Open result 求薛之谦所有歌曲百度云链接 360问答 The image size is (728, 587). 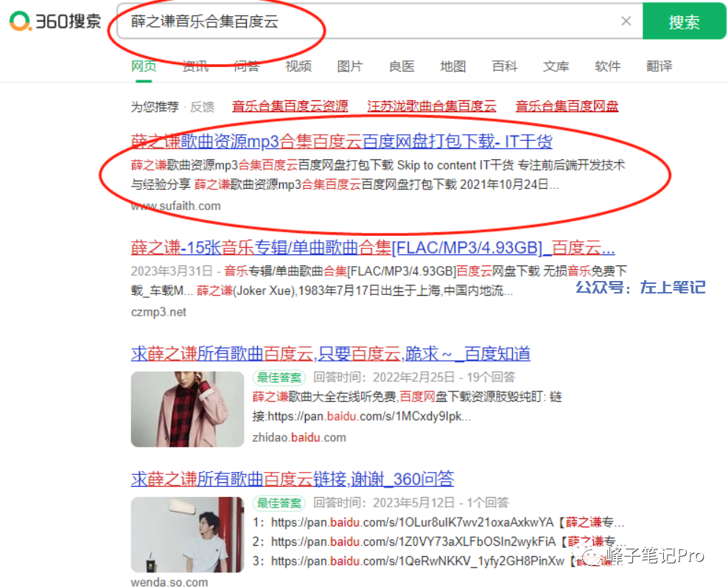(292, 479)
